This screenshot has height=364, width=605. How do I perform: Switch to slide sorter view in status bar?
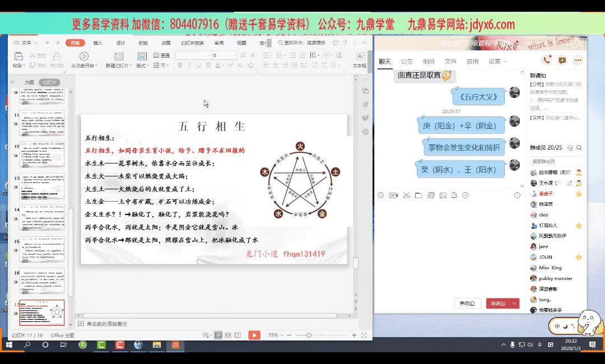tap(228, 335)
